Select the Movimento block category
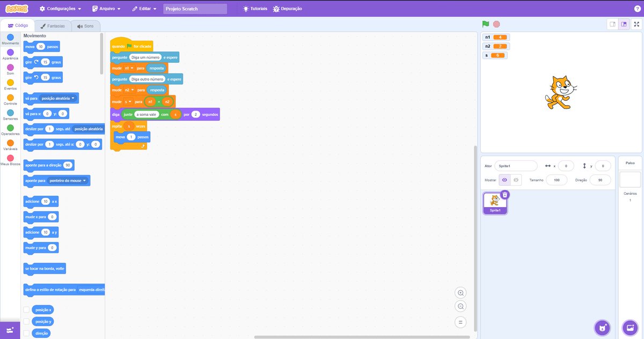Image resolution: width=644 pixels, height=339 pixels. tap(10, 40)
